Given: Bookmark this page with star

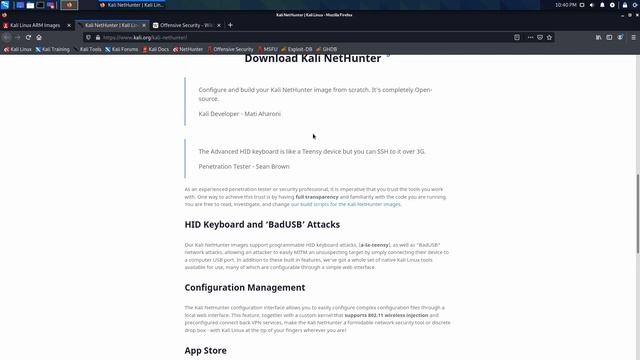Looking at the screenshot, I should pos(549,37).
